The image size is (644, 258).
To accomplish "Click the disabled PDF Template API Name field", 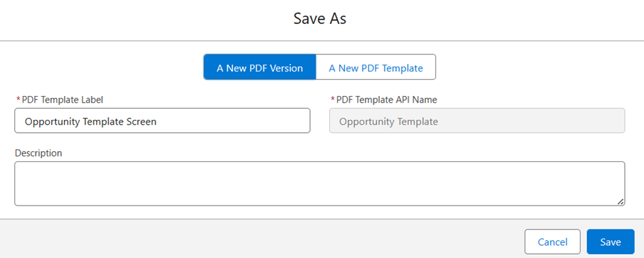I will pos(477,120).
